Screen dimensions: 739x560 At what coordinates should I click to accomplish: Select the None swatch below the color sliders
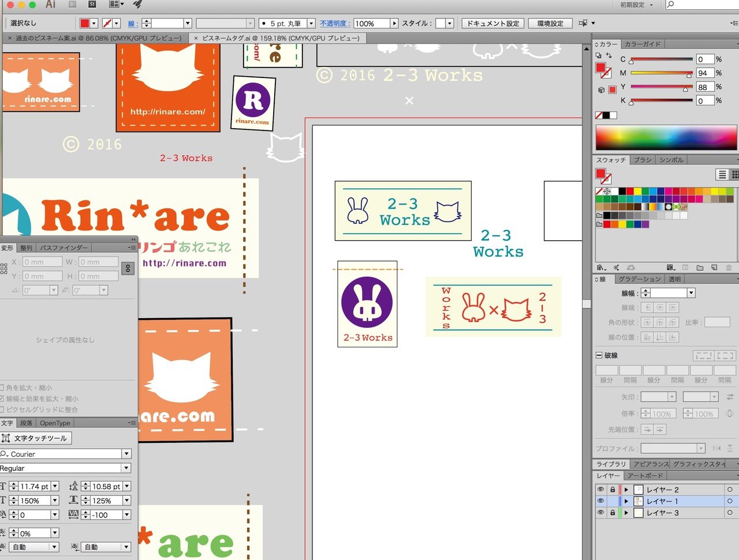click(599, 115)
